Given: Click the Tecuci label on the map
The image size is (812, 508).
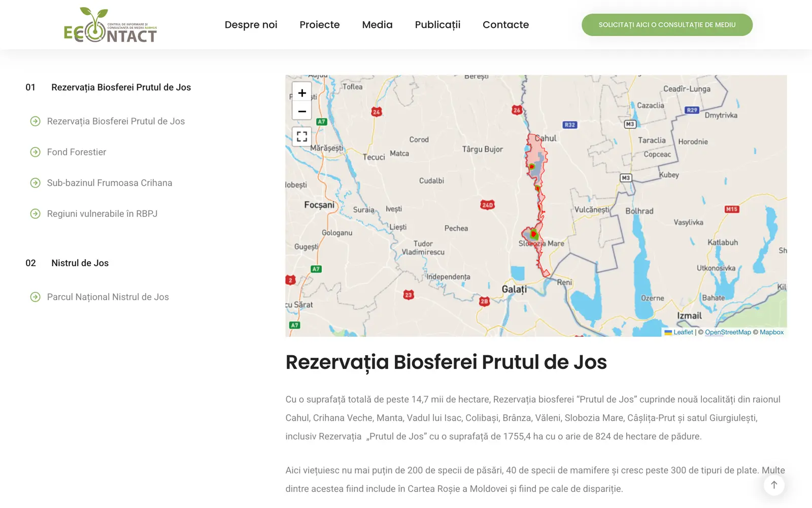Looking at the screenshot, I should [374, 157].
